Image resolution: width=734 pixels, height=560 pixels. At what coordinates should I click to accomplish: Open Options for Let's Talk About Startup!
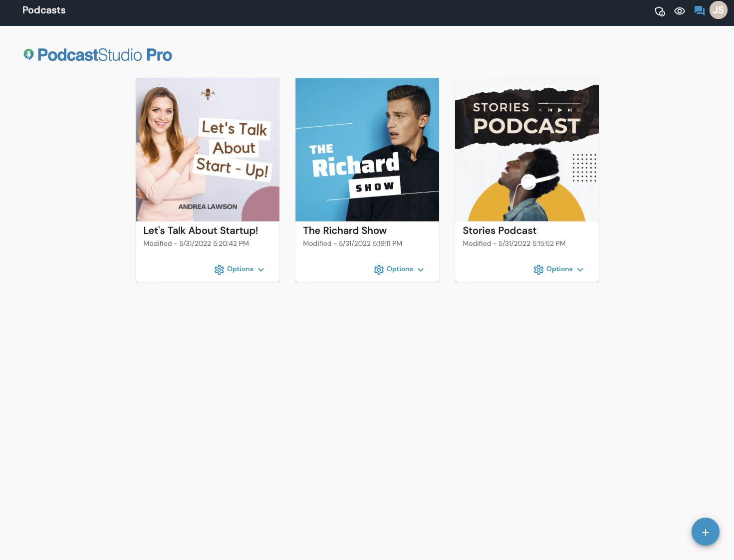pyautogui.click(x=240, y=269)
